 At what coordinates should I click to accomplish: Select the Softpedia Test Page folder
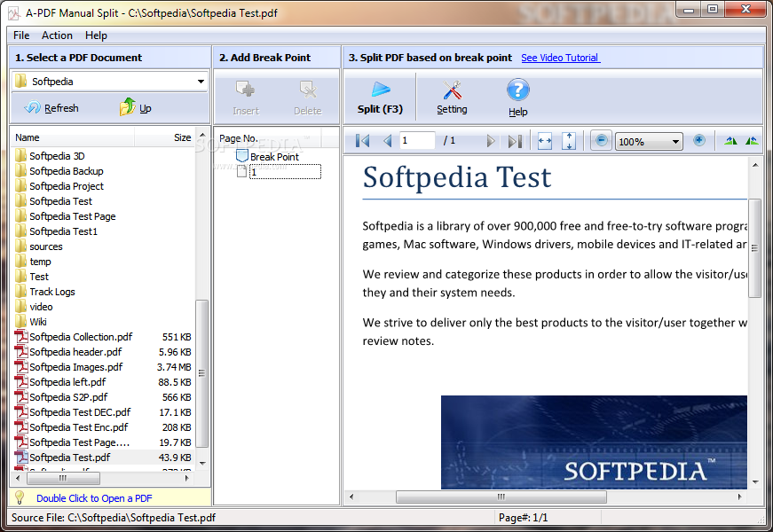73,216
